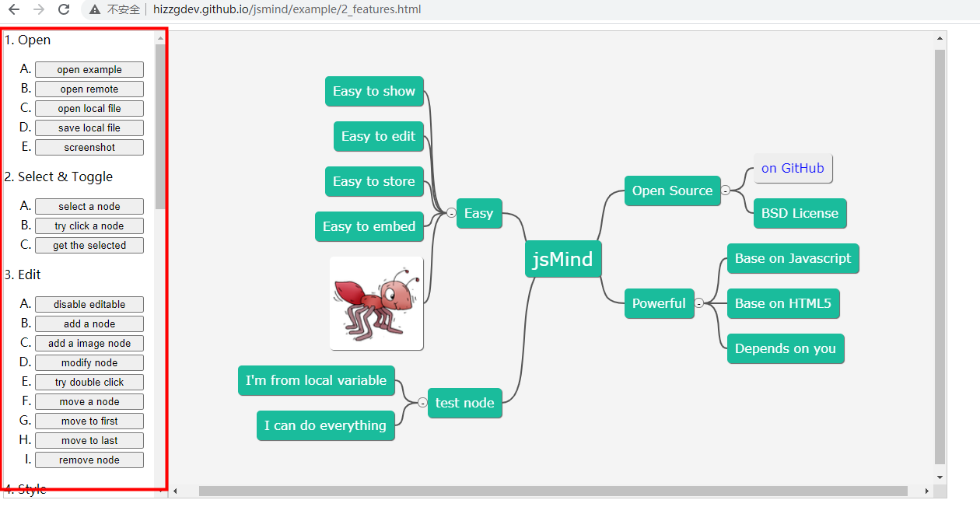Go forward in browser history

(39, 9)
